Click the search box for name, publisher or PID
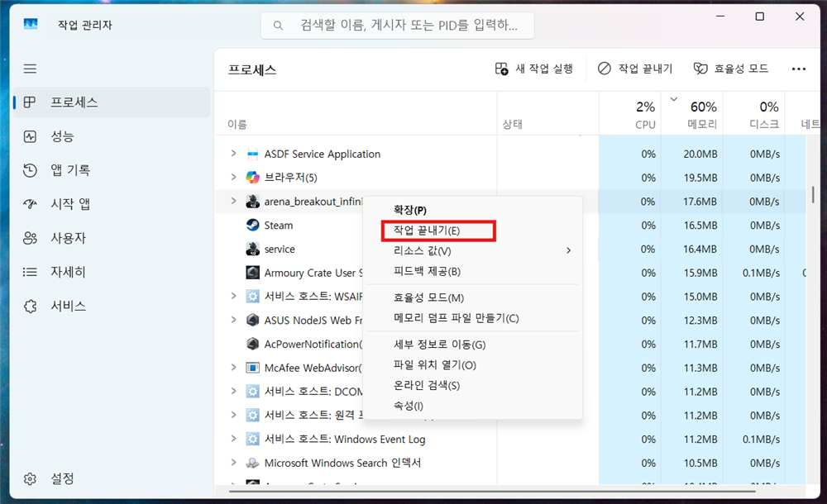The image size is (827, 504). [x=397, y=26]
